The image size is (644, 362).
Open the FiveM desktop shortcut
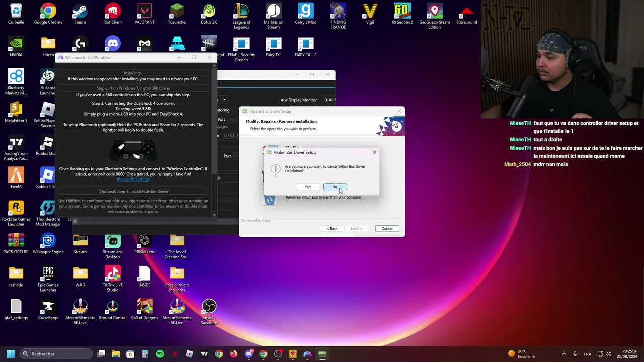(x=16, y=178)
